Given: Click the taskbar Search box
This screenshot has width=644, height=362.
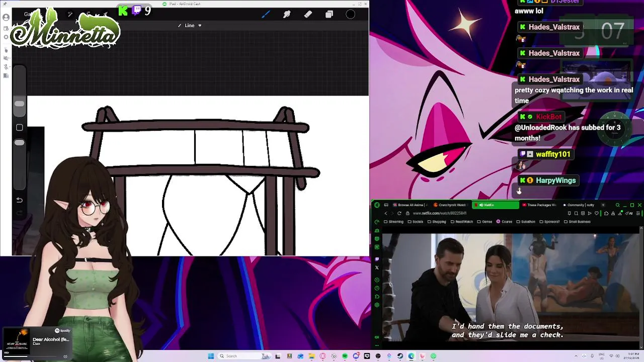Looking at the screenshot, I should point(245,356).
